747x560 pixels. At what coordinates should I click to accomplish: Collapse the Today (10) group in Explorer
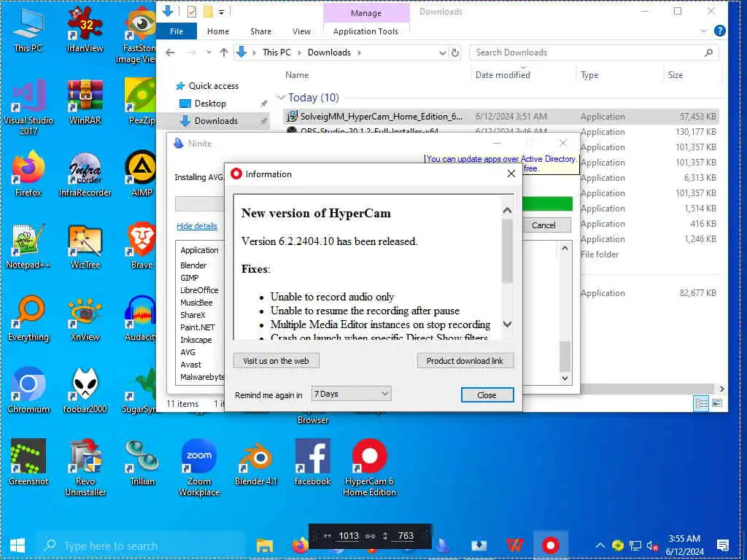(x=281, y=98)
